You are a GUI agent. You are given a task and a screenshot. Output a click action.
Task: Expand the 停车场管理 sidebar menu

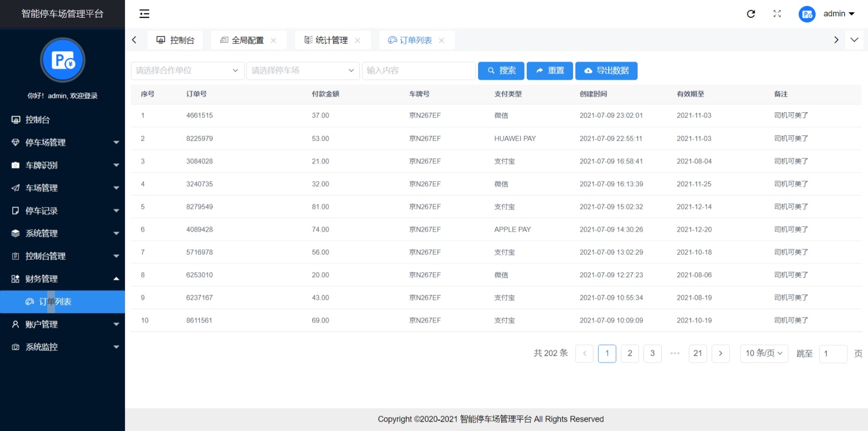(63, 142)
